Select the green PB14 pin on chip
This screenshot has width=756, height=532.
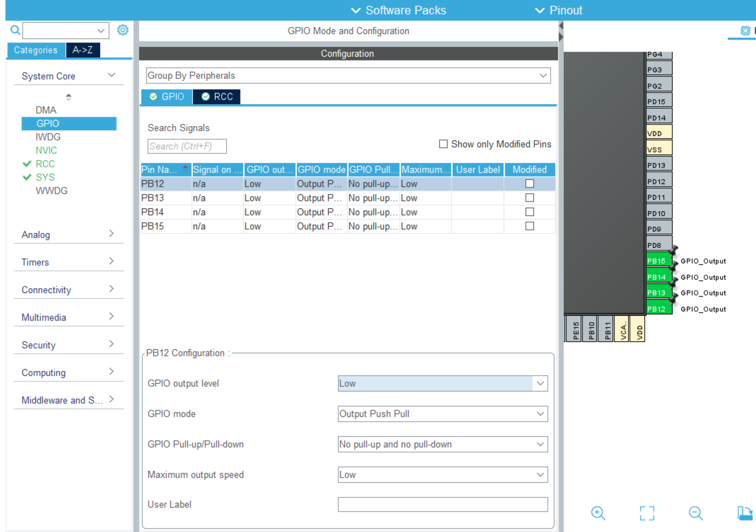(x=659, y=277)
